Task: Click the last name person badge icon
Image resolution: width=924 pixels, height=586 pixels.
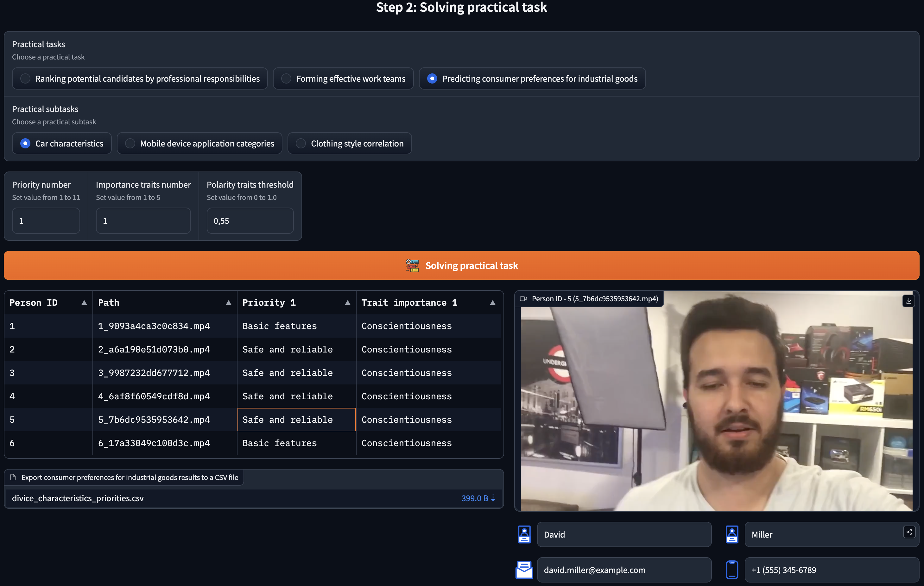Action: 732,534
